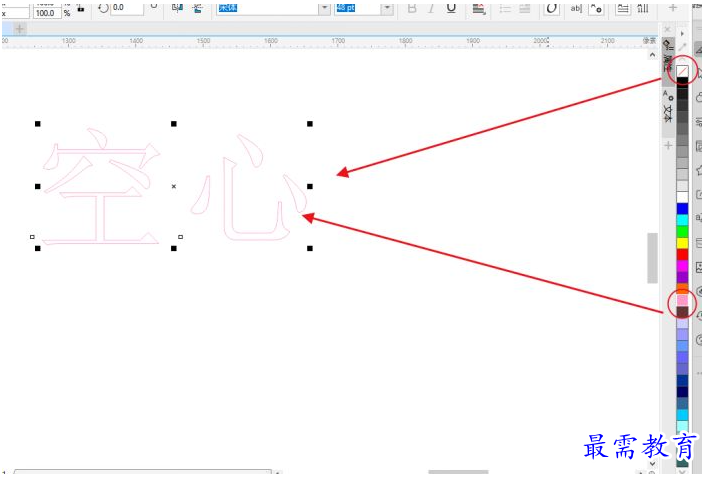Select the dark brown color swatch
The height and width of the screenshot is (478, 705).
tap(683, 312)
